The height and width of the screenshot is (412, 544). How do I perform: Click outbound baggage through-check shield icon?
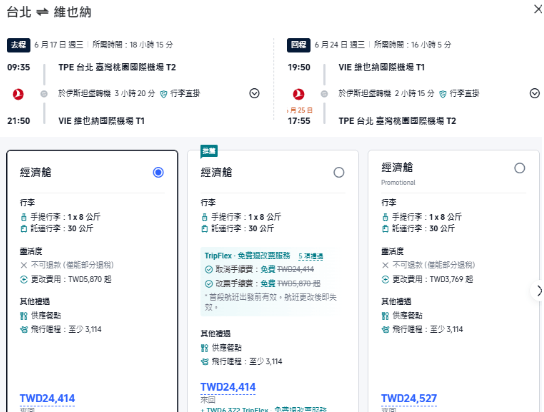163,94
